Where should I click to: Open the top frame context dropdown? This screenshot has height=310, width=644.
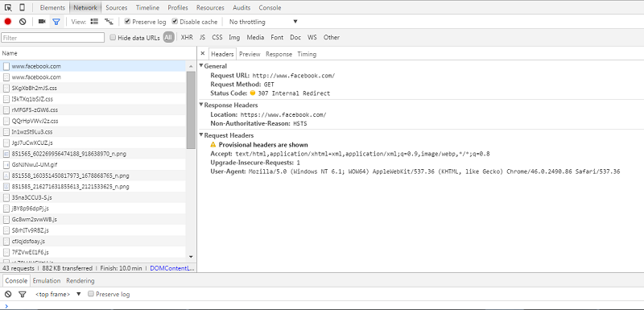(58, 294)
